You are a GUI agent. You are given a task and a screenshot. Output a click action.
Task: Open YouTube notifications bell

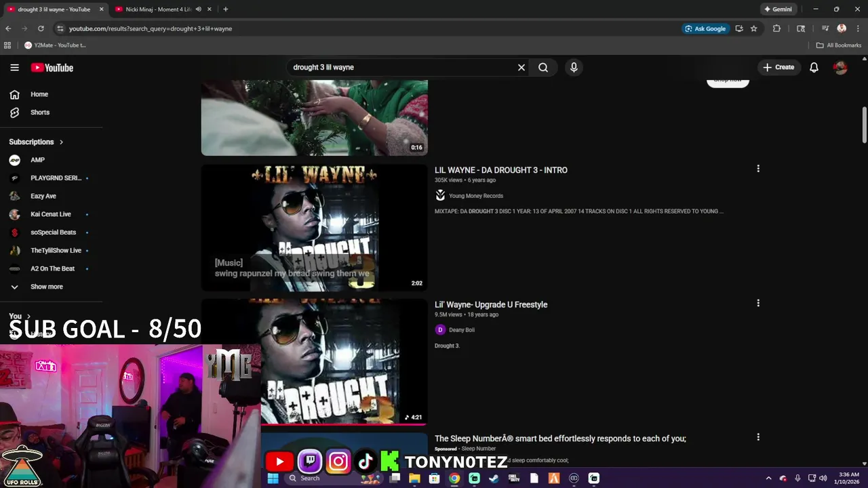814,67
